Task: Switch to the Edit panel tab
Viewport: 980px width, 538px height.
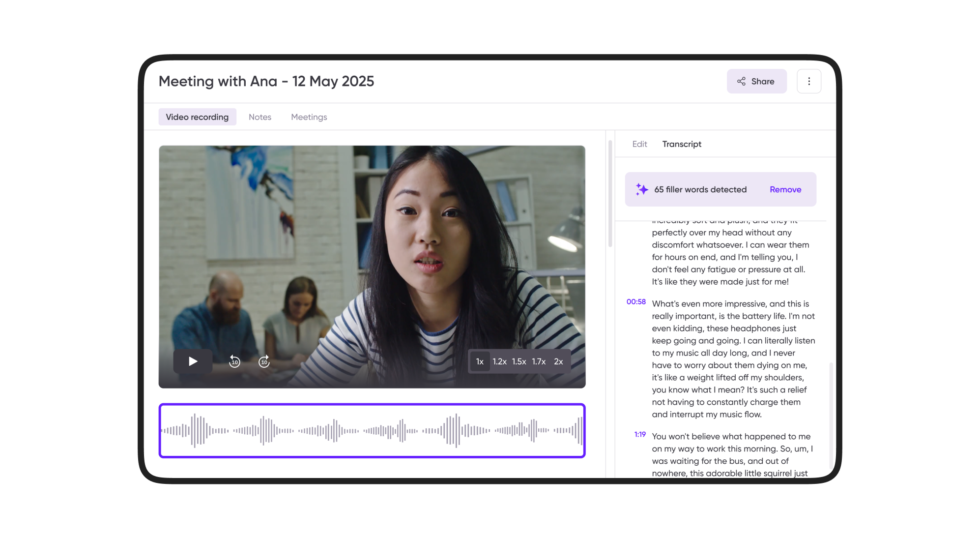Action: (639, 144)
